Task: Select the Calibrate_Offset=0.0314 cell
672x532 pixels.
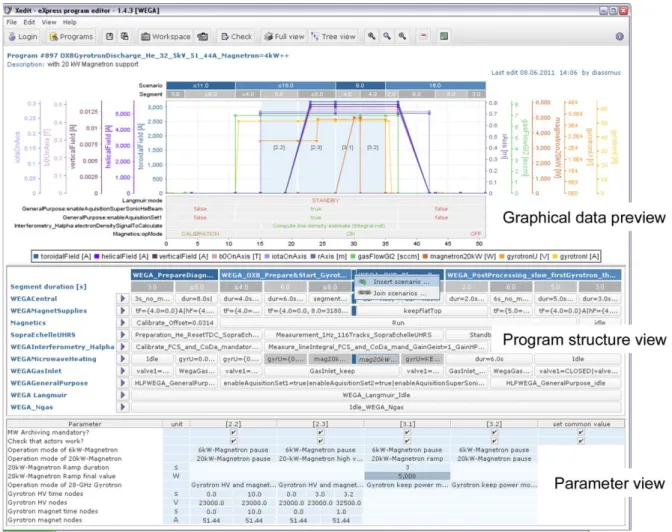Action: pyautogui.click(x=174, y=322)
